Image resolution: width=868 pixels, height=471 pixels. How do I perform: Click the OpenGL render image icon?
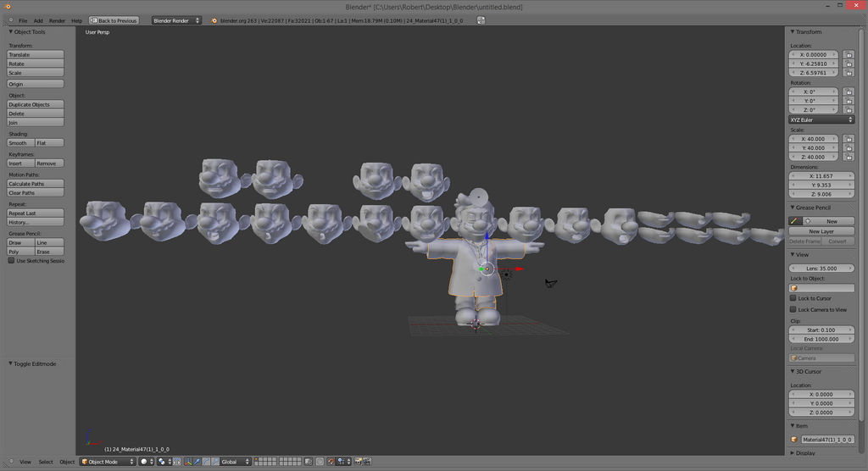[x=358, y=462]
